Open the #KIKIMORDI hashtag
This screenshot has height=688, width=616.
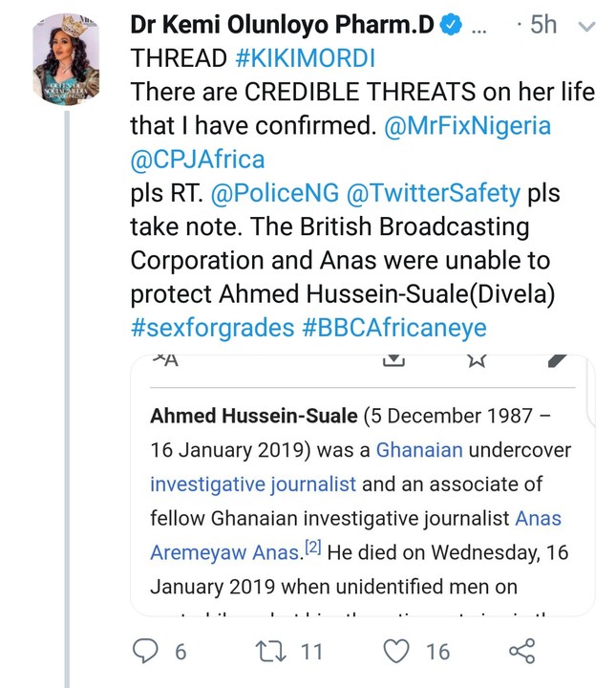pos(306,57)
